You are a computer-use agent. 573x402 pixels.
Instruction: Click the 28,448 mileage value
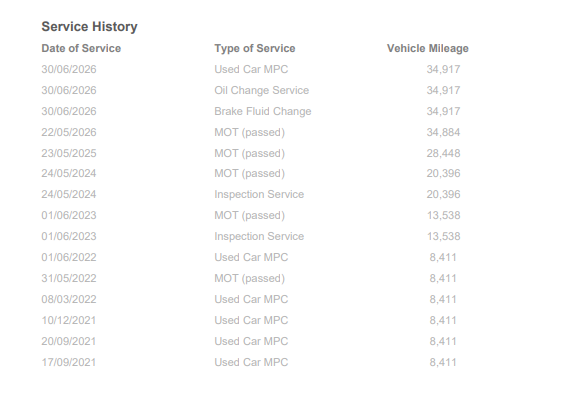(443, 153)
